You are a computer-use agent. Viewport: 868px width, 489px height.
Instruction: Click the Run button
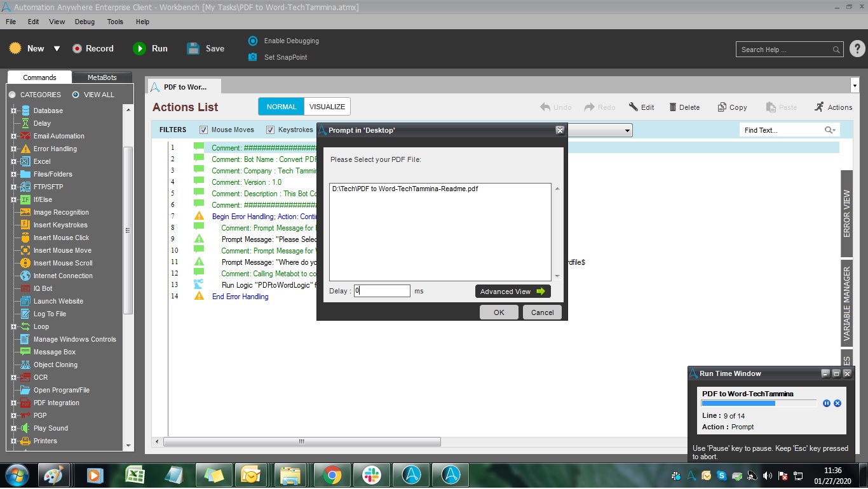tap(151, 48)
